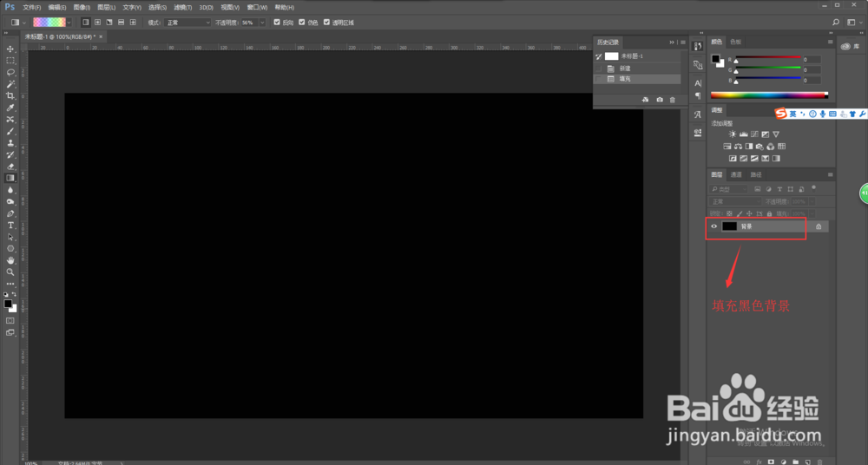Select the Eraser tool
Image resolution: width=868 pixels, height=465 pixels.
[x=10, y=166]
